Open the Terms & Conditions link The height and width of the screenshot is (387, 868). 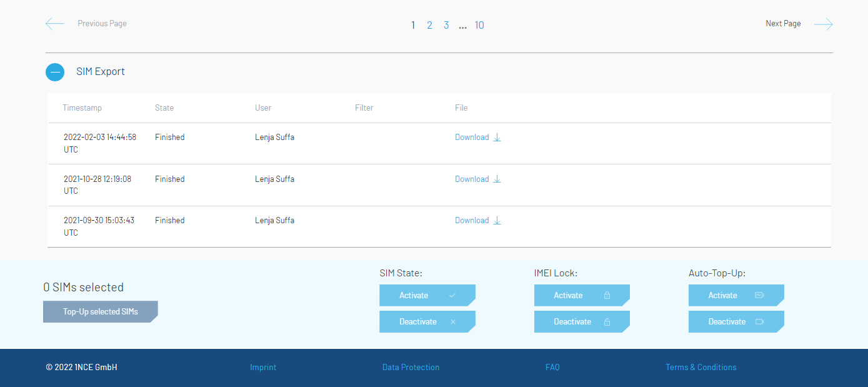coord(701,368)
